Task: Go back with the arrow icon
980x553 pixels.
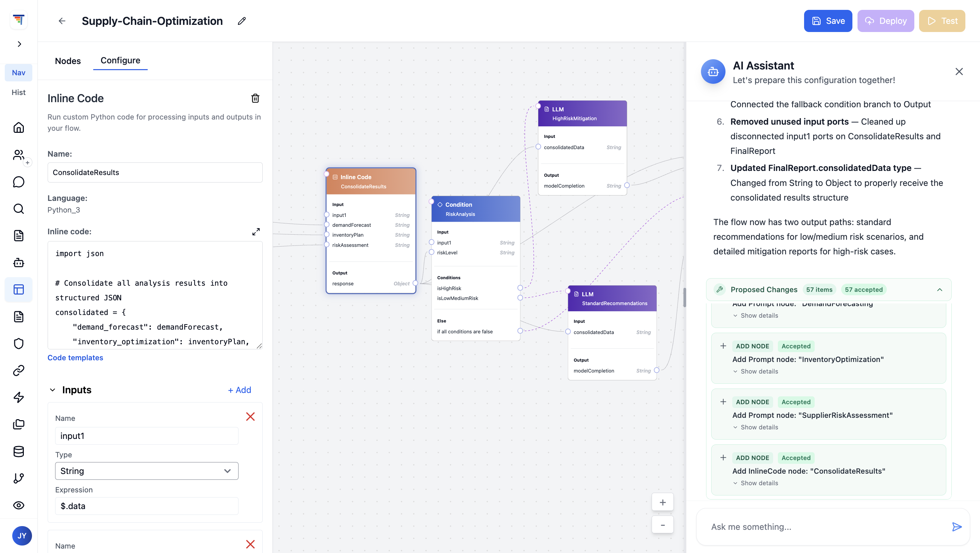Action: point(62,21)
